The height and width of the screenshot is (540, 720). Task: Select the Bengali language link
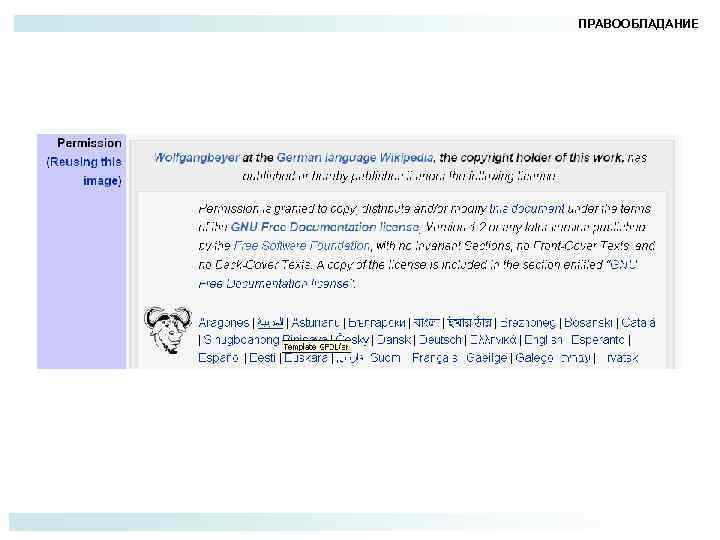pos(426,323)
